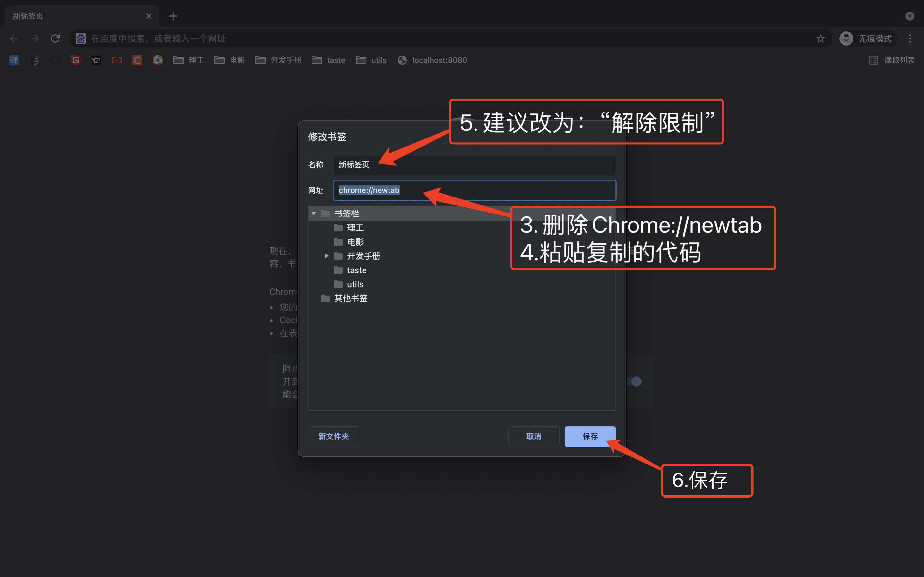The image size is (924, 577).
Task: Click the back navigation arrow
Action: pyautogui.click(x=14, y=38)
